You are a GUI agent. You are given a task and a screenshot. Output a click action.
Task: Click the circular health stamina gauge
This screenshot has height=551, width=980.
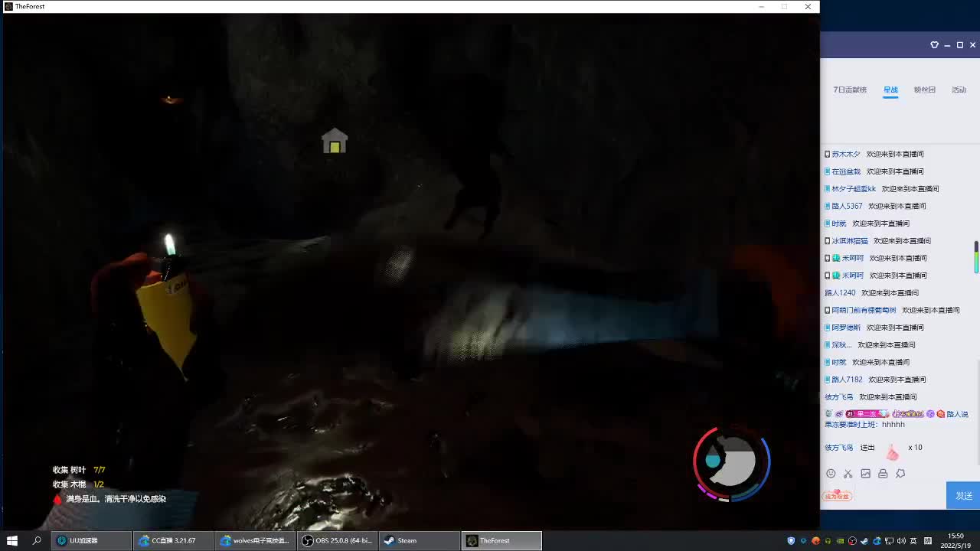(731, 465)
